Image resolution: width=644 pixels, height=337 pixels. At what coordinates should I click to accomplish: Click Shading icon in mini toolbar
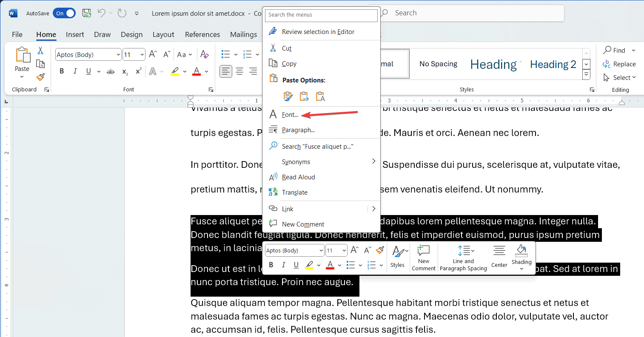pyautogui.click(x=521, y=254)
